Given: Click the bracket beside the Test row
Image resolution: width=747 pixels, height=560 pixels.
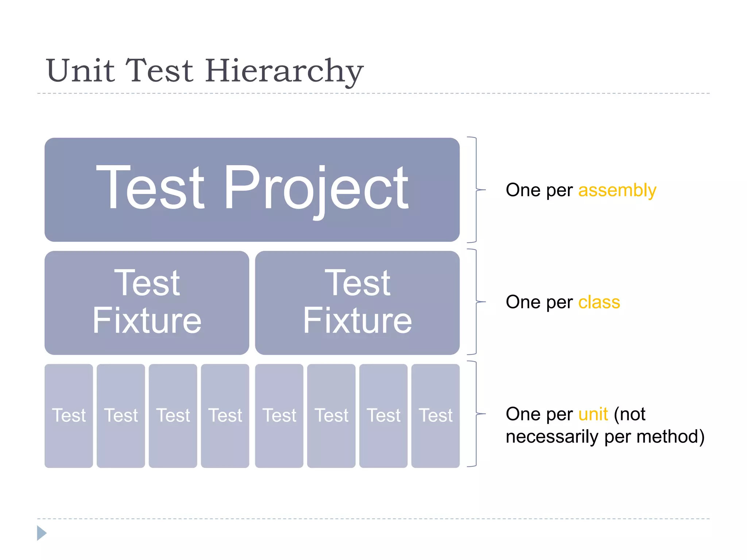Looking at the screenshot, I should [x=476, y=414].
